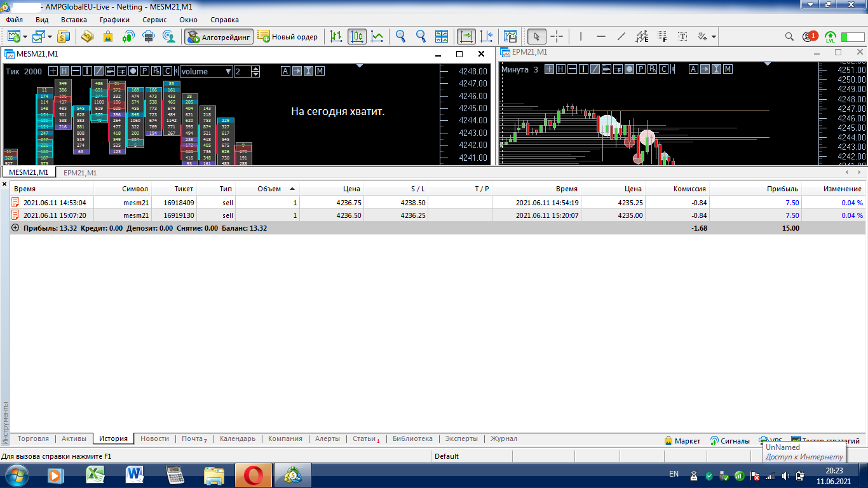Image resolution: width=868 pixels, height=488 pixels.
Task: Click the Маркет link
Action: pos(682,440)
